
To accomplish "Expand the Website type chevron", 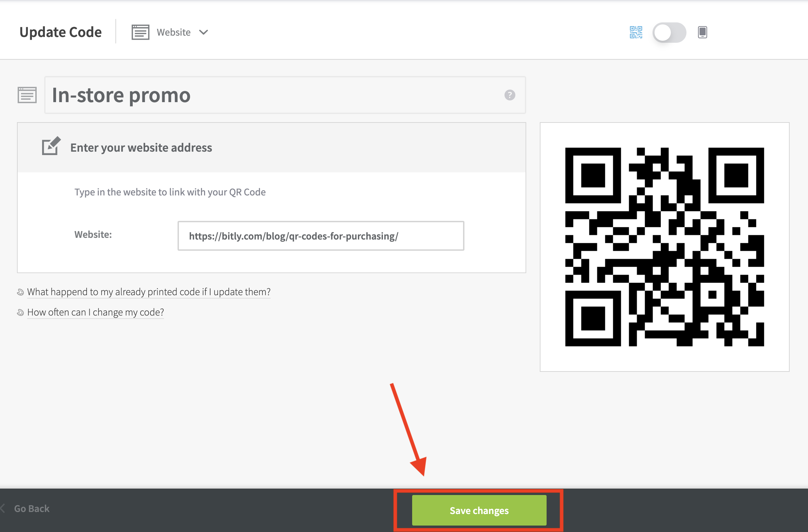I will pos(203,32).
